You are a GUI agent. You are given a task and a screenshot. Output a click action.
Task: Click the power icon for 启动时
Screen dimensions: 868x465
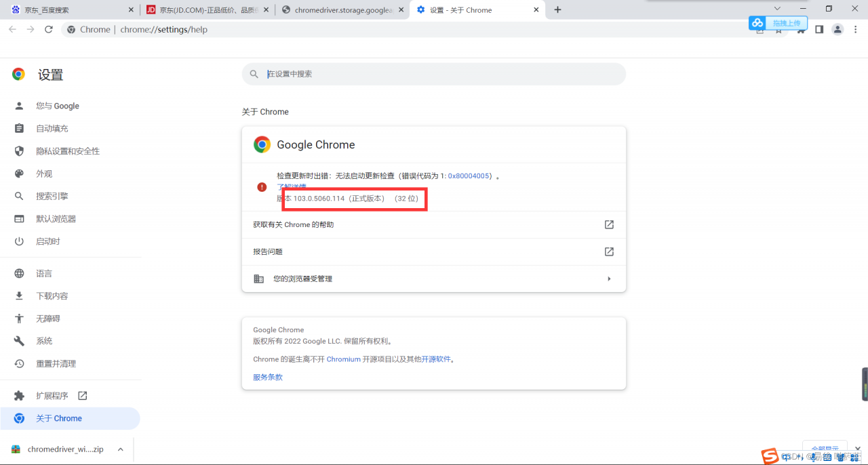pyautogui.click(x=20, y=241)
